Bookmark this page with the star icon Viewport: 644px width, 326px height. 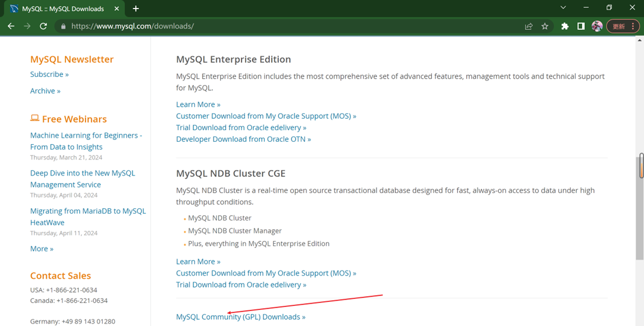pos(545,26)
